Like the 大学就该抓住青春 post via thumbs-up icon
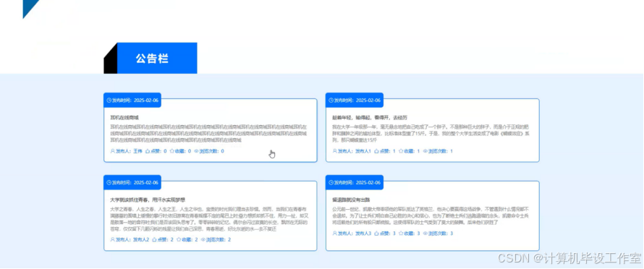Viewport: 644px width, 269px height. 154,239
